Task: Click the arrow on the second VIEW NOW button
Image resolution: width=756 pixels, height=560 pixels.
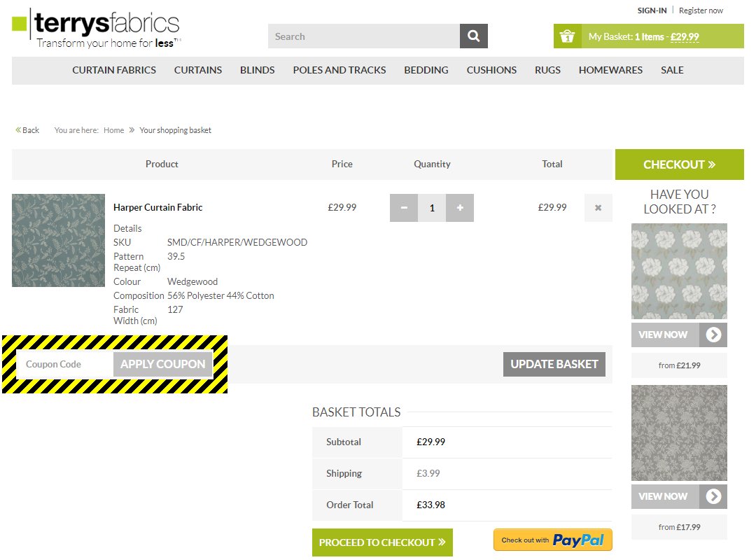Action: [713, 496]
